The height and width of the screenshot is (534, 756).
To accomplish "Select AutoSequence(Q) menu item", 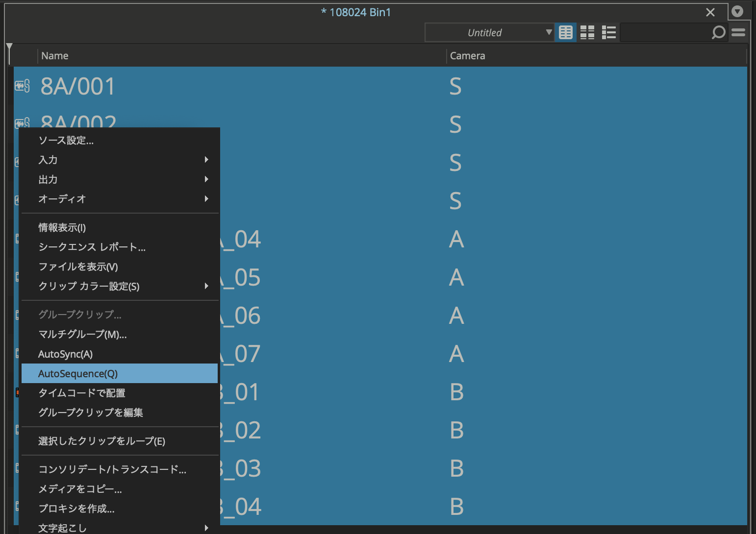I will [120, 373].
